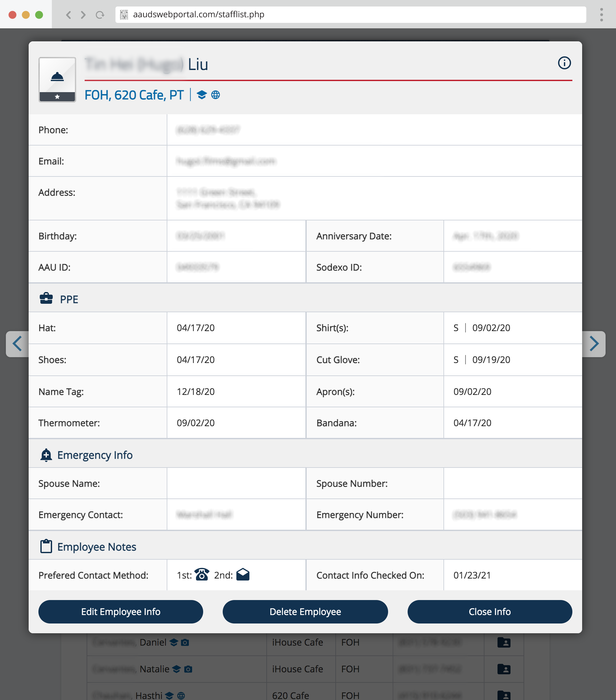This screenshot has height=700, width=616.
Task: Click the browser back arrow
Action: [68, 15]
